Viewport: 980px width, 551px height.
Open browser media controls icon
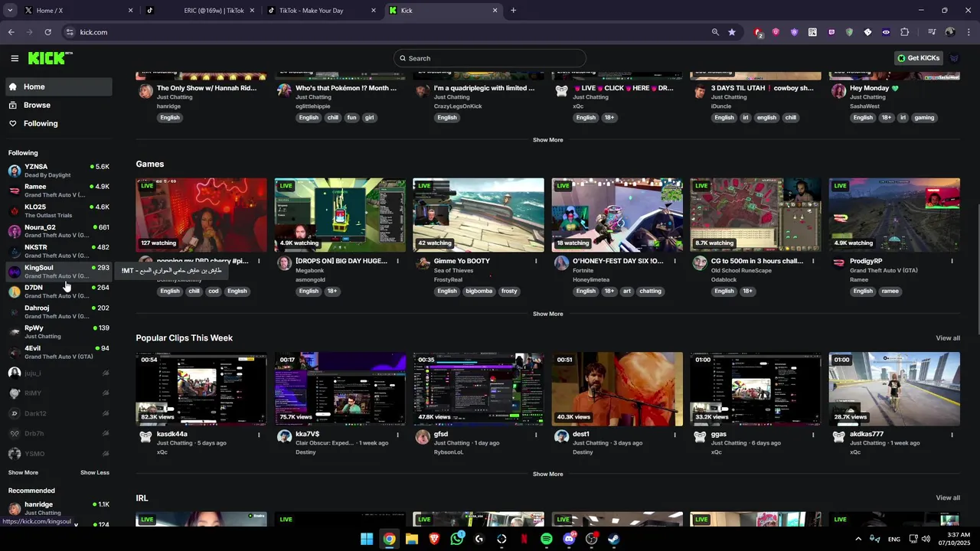pyautogui.click(x=932, y=32)
